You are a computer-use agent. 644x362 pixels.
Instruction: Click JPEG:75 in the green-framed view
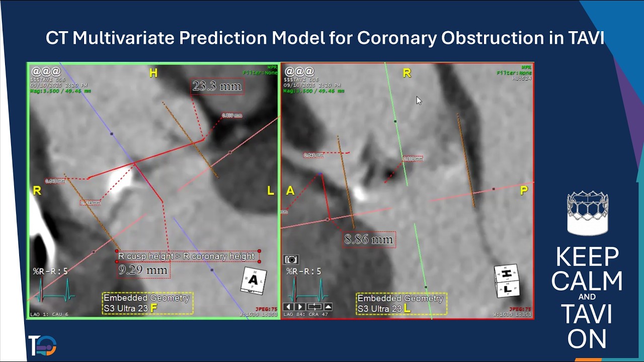[266, 309]
